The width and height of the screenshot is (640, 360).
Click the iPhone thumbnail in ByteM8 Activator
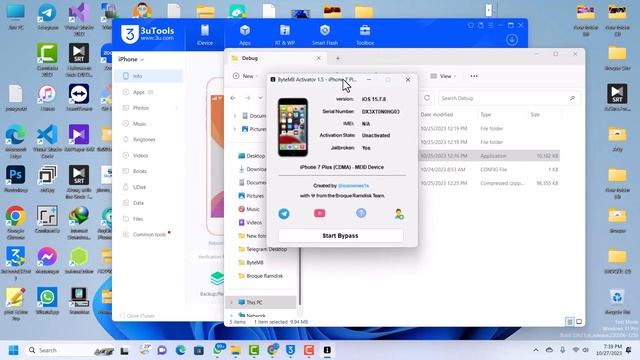293,127
